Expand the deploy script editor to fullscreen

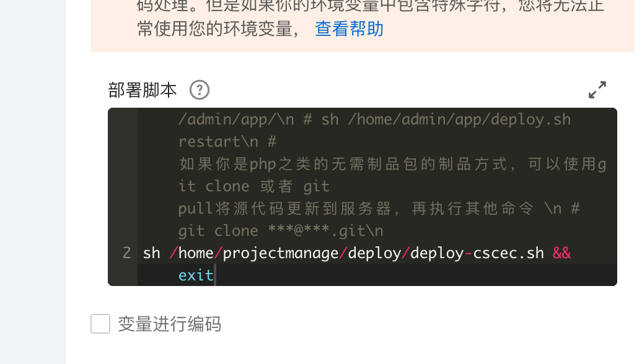tap(597, 90)
